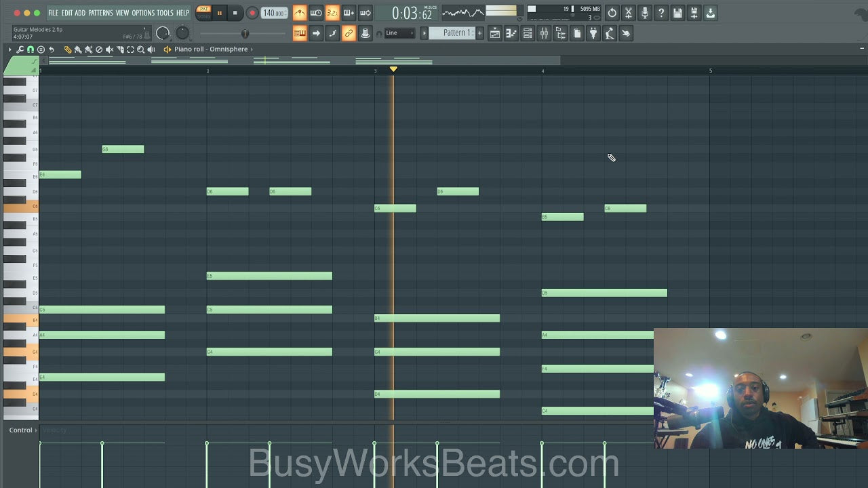Screen dimensions: 868x488
Task: Expand the piano roll options menu arrow
Action: (9, 49)
